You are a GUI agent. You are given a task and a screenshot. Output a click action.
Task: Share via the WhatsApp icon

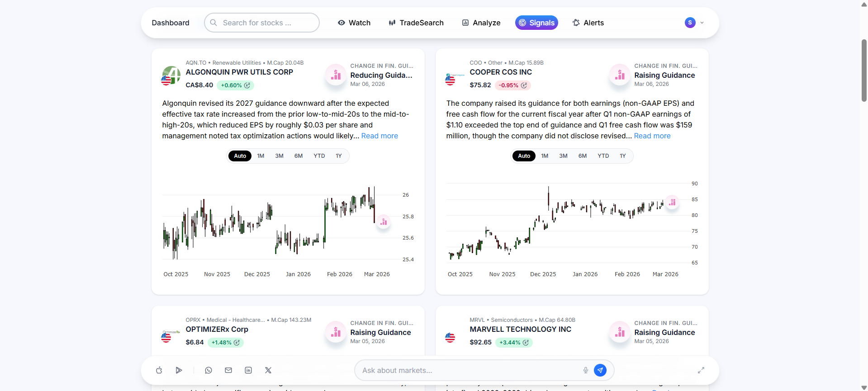coord(209,370)
